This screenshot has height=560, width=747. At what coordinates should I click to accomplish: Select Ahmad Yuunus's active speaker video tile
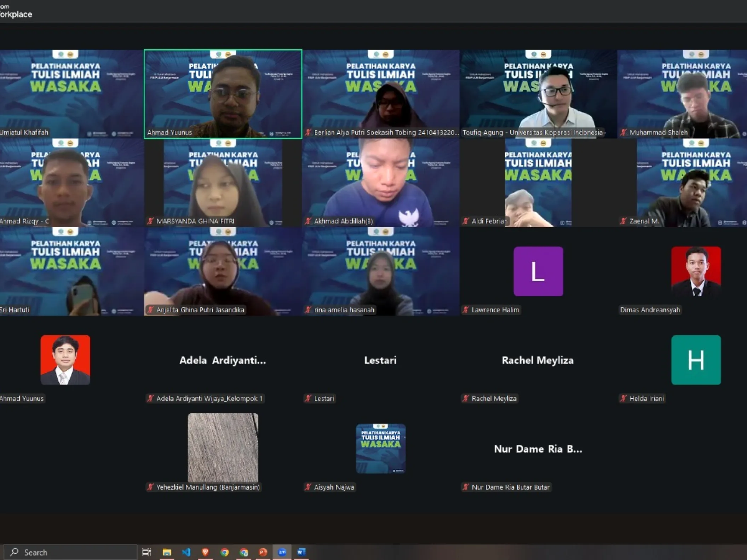tap(223, 94)
